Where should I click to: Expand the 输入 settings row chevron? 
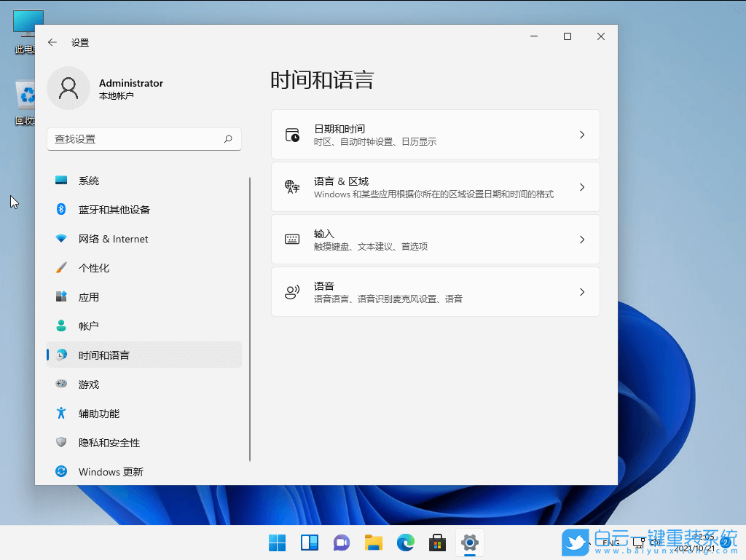coord(581,239)
